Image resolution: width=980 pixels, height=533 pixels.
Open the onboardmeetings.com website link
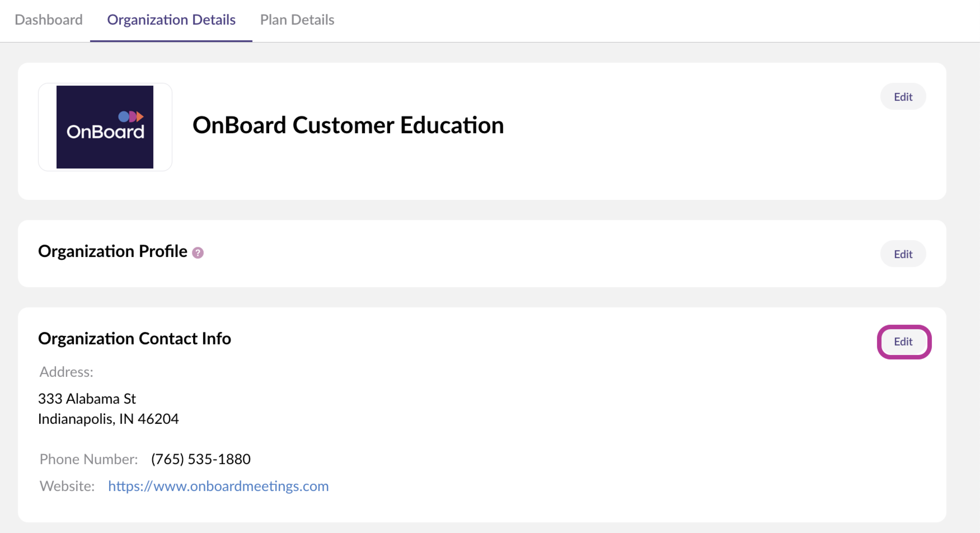click(218, 486)
